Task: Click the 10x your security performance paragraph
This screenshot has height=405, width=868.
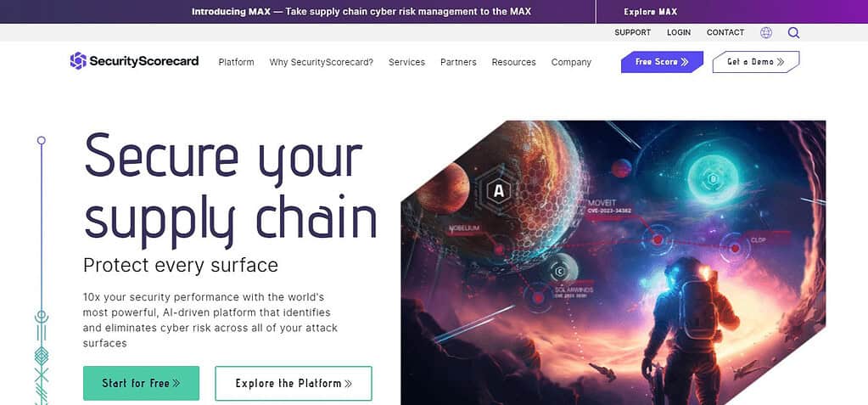Action: (210, 320)
